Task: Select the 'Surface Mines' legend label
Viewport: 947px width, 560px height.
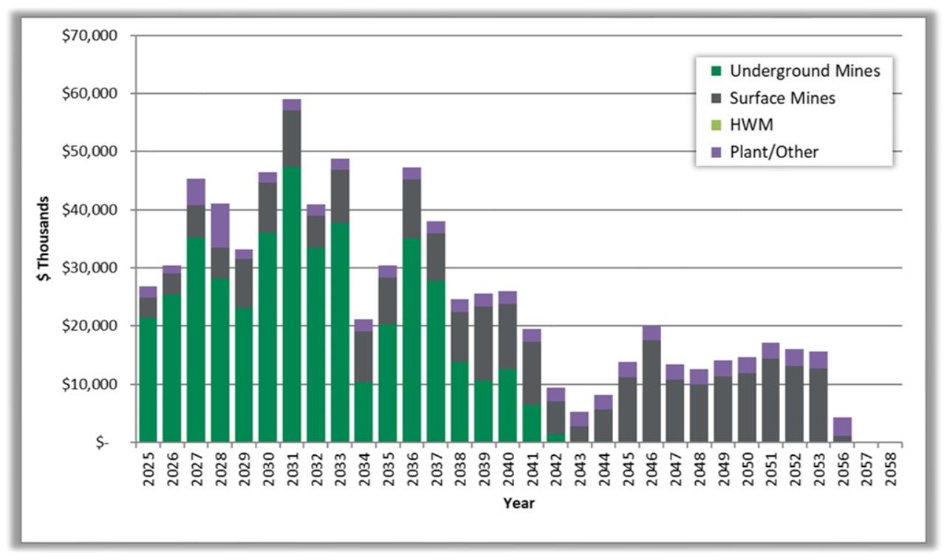Action: pos(782,98)
